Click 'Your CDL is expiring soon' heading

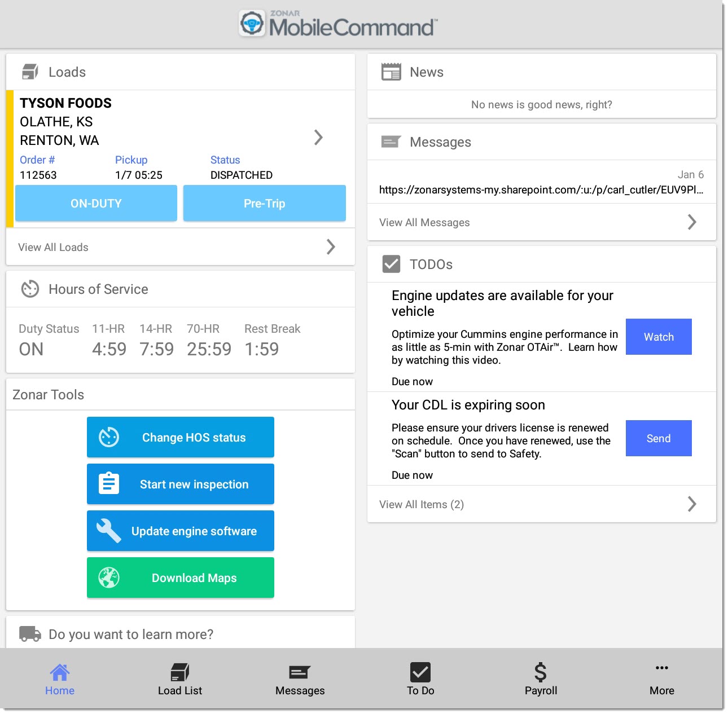coord(468,405)
